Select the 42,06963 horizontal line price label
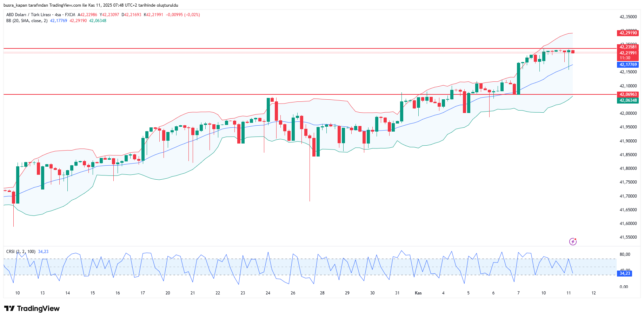 coord(628,94)
